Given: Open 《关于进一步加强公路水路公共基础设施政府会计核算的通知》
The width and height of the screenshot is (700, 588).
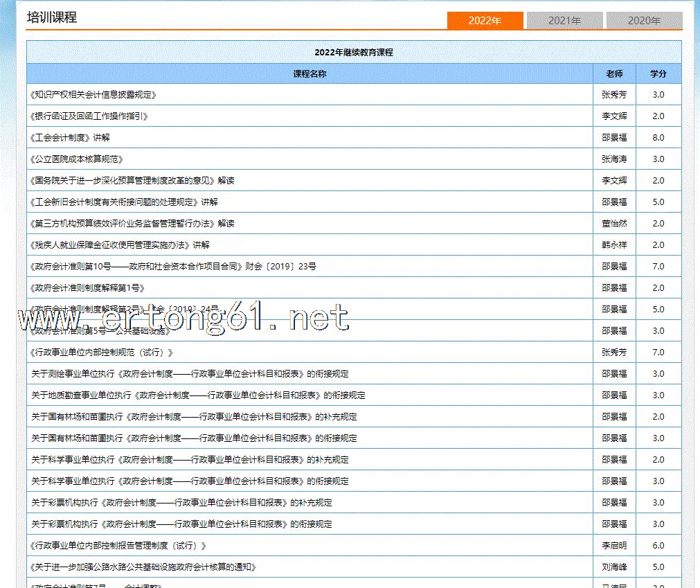Looking at the screenshot, I should point(143,567).
